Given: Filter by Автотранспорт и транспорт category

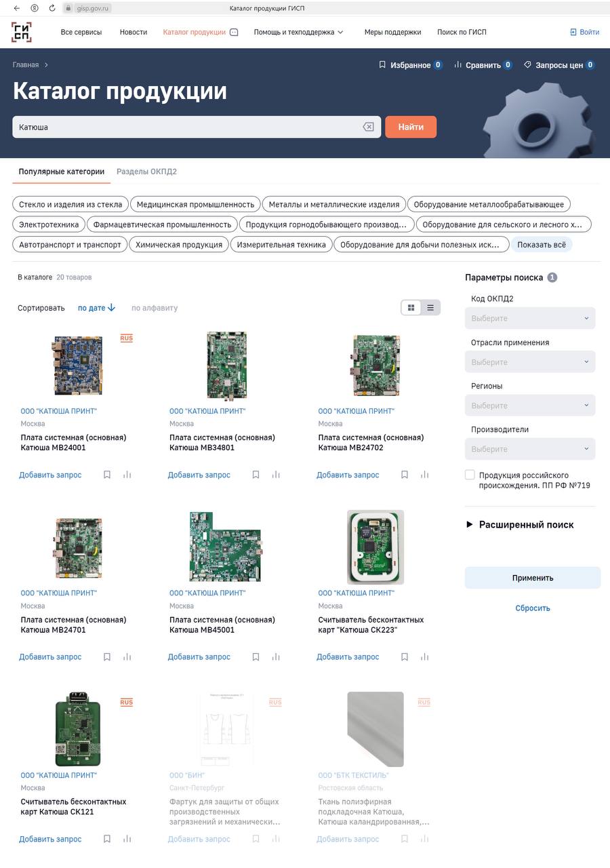Looking at the screenshot, I should pos(70,244).
